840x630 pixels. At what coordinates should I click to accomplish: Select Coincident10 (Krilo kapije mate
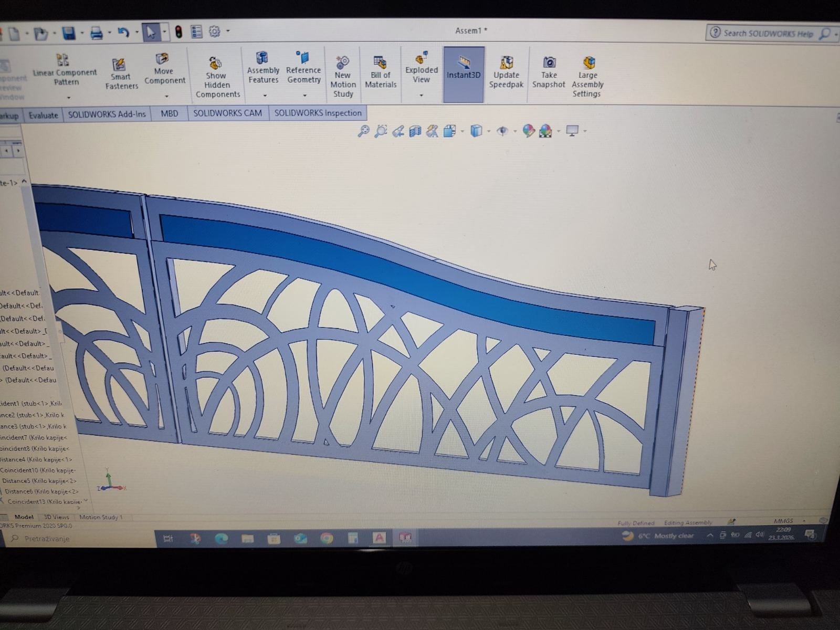coord(38,470)
